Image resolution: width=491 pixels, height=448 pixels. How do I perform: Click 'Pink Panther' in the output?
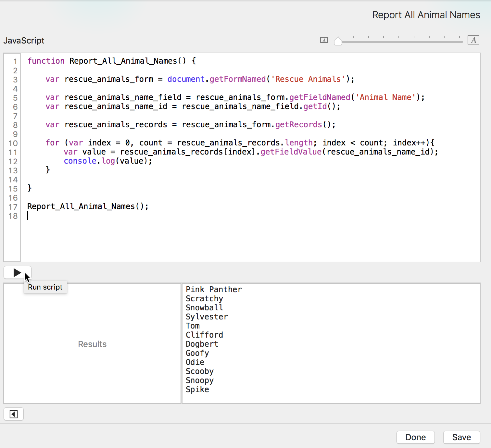click(214, 290)
